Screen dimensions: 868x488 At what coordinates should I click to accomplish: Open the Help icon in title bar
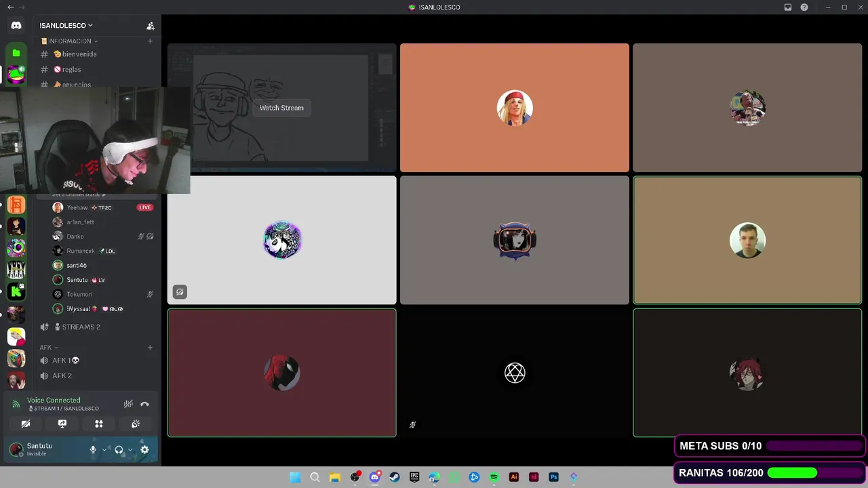(804, 7)
